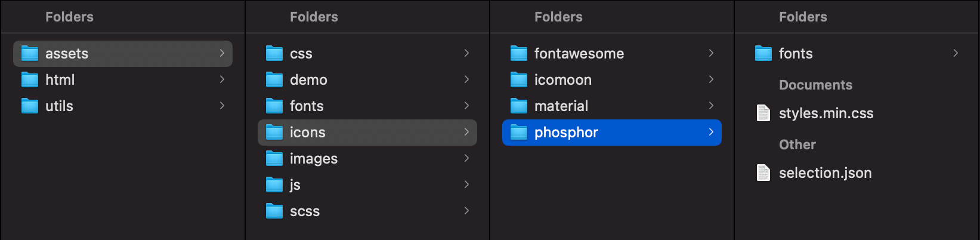Expand the scss folder chevron
The width and height of the screenshot is (980, 240).
pyautogui.click(x=466, y=211)
